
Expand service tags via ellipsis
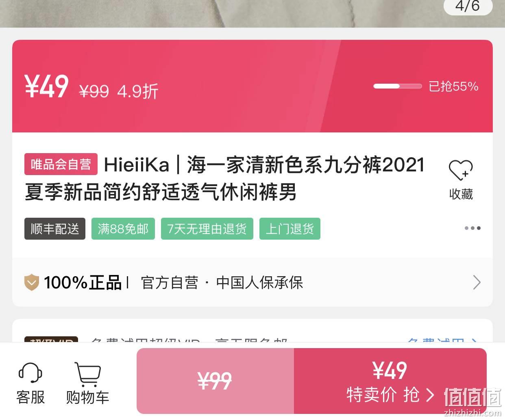pos(472,228)
